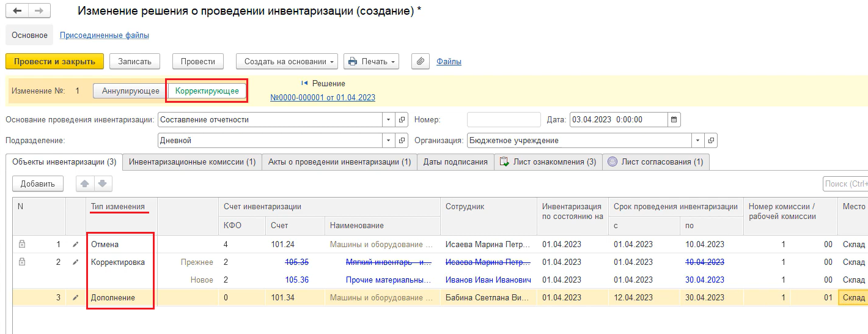Click the Дата field with 03.04.2023
868x334 pixels.
(x=619, y=120)
